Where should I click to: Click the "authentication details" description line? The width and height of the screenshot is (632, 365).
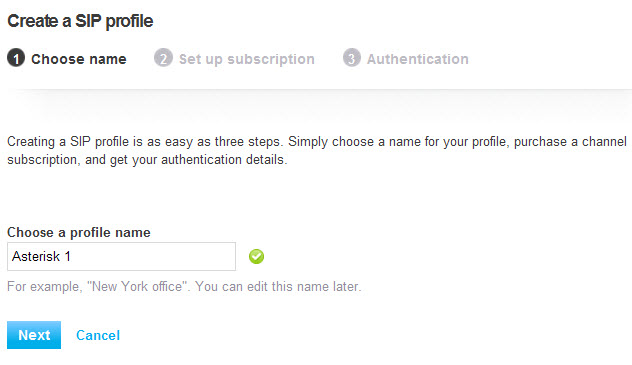(x=148, y=160)
